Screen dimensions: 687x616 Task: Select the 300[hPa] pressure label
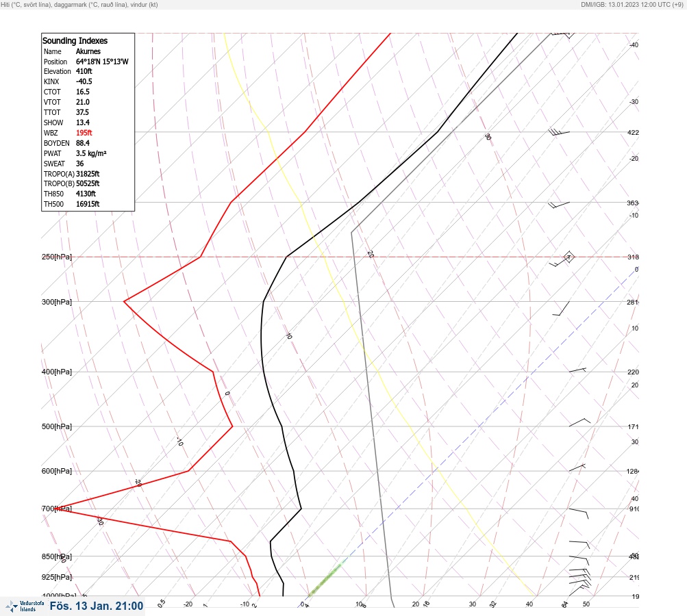pos(57,302)
